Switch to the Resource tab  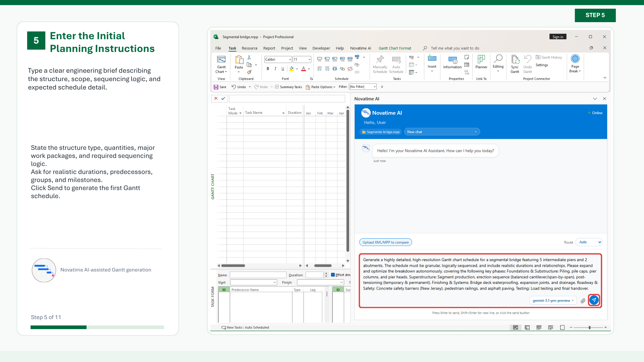click(x=250, y=48)
